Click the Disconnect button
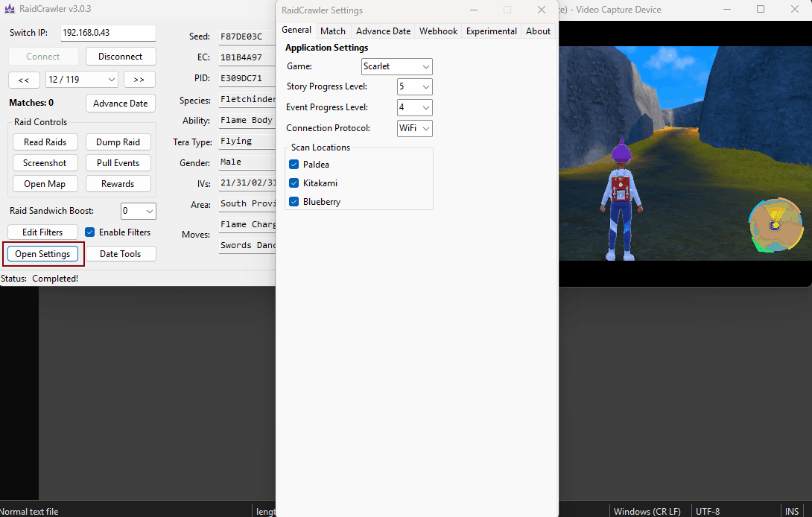Viewport: 812px width, 517px height. [x=121, y=57]
